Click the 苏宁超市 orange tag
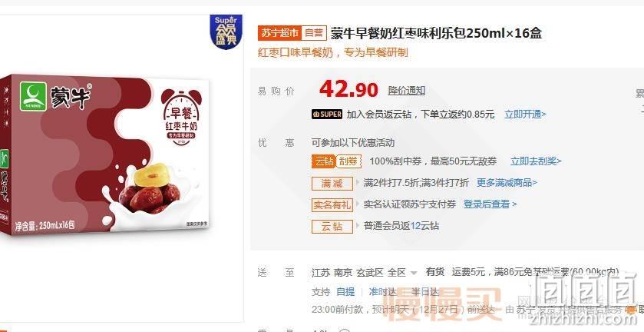644x332 pixels. point(279,33)
